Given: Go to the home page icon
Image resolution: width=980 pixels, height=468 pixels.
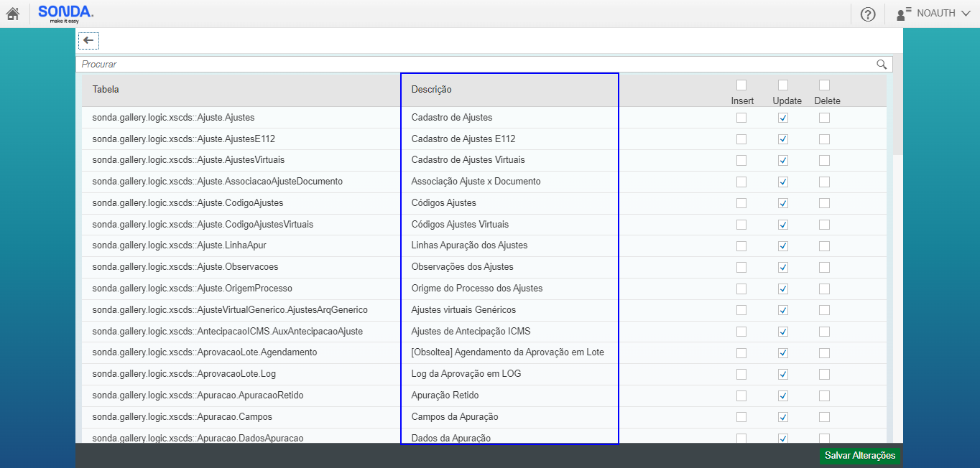Looking at the screenshot, I should (12, 14).
